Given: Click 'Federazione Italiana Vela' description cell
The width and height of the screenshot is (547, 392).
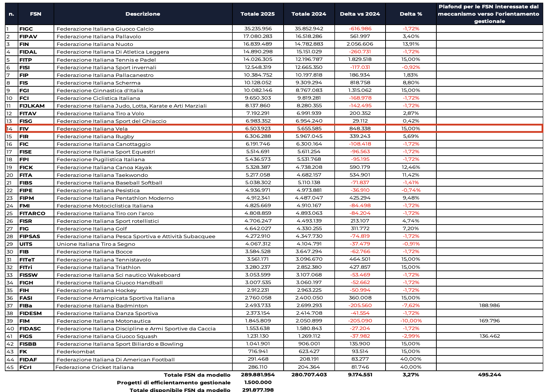Looking at the screenshot, I should (x=92, y=129).
